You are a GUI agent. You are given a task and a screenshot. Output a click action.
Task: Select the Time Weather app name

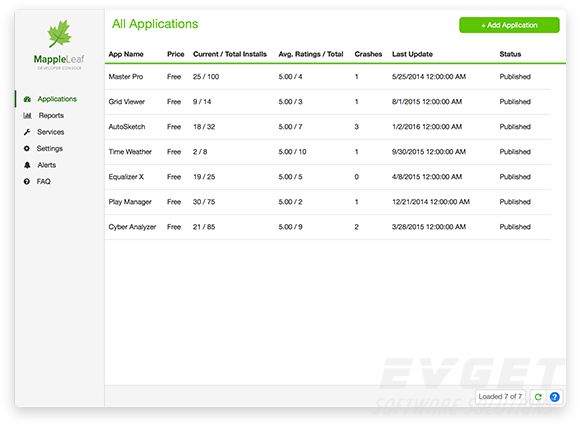(x=130, y=152)
